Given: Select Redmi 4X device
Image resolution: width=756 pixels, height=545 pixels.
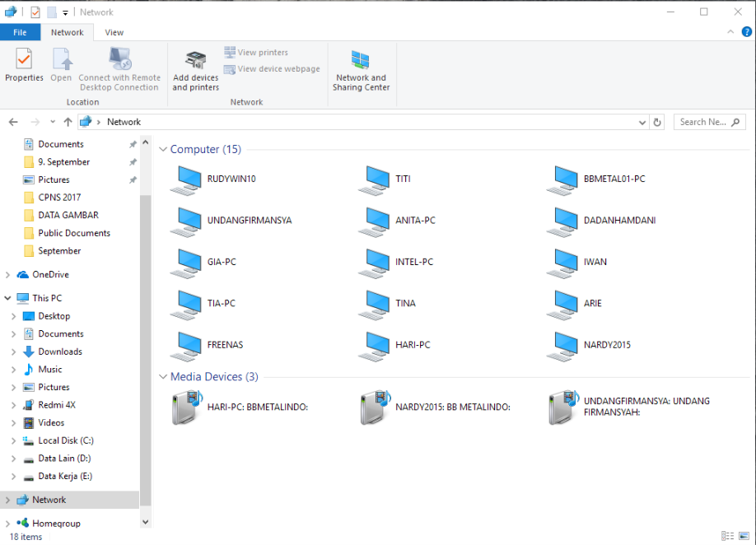Looking at the screenshot, I should point(57,405).
